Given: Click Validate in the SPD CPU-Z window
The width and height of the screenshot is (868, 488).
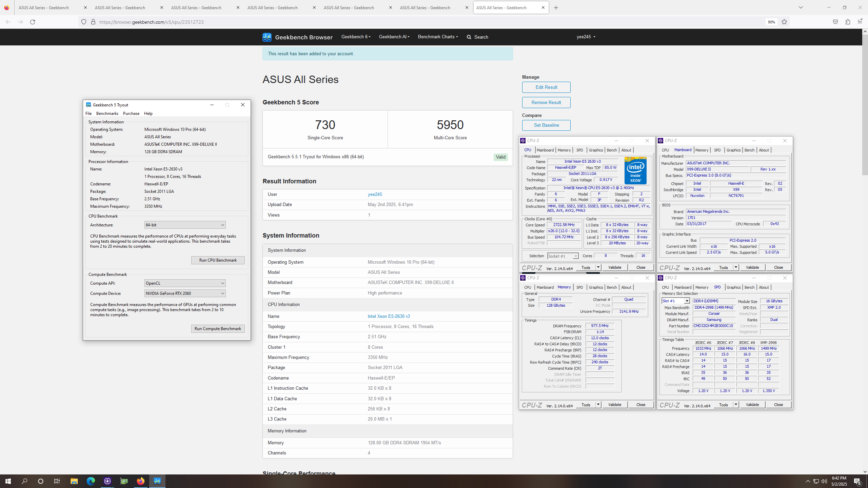Looking at the screenshot, I should (752, 405).
